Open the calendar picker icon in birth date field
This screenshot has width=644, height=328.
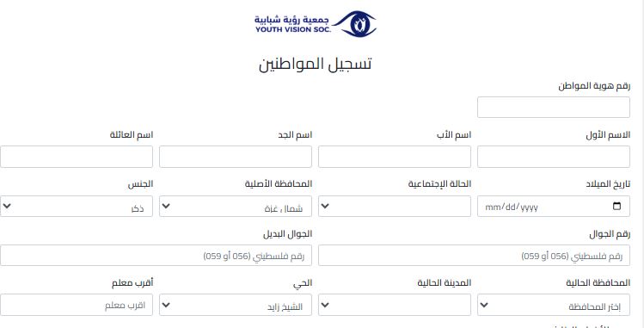(616, 206)
